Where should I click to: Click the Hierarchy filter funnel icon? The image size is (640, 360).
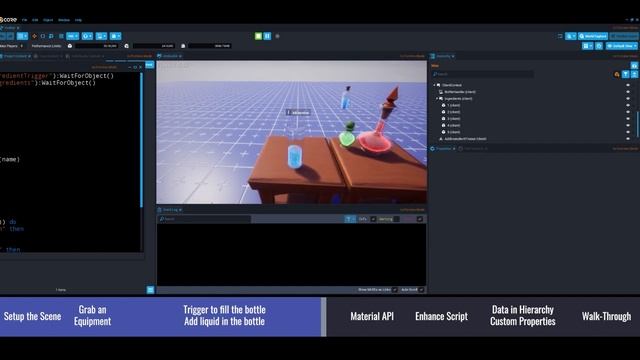[x=625, y=74]
